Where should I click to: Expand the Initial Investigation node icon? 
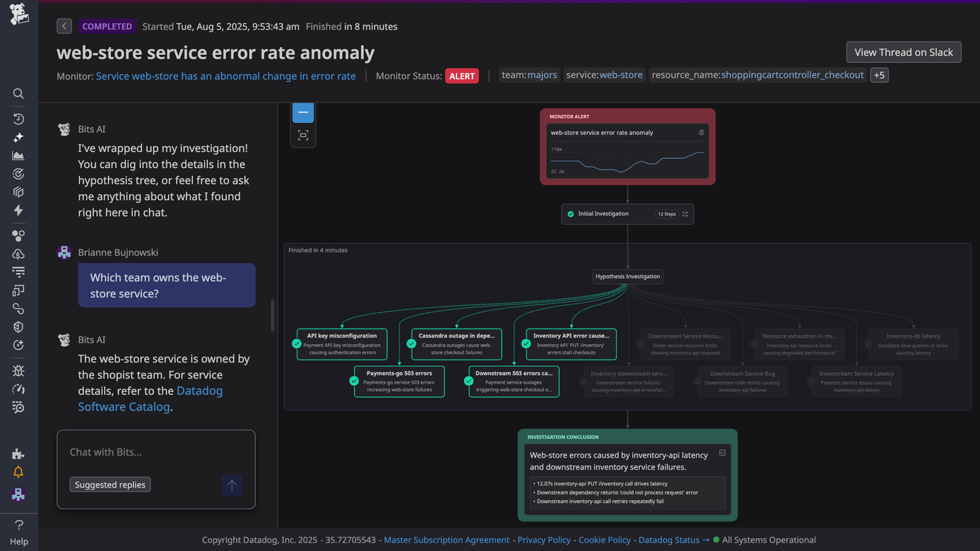pos(685,214)
